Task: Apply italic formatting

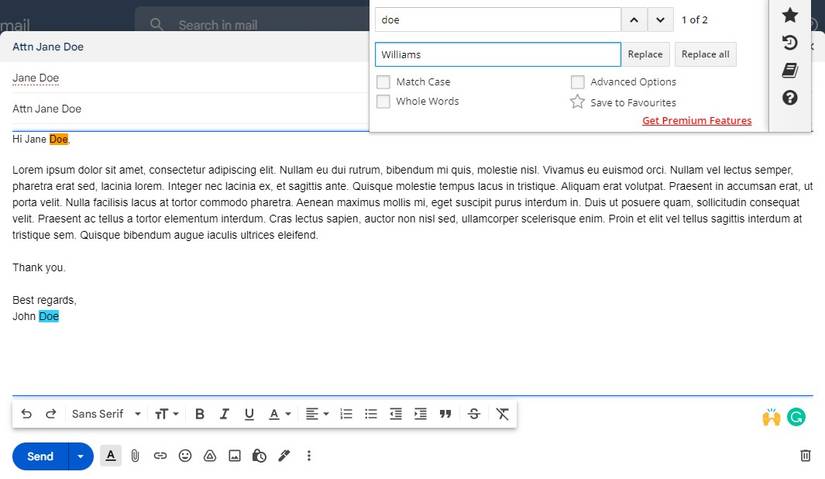Action: click(224, 414)
